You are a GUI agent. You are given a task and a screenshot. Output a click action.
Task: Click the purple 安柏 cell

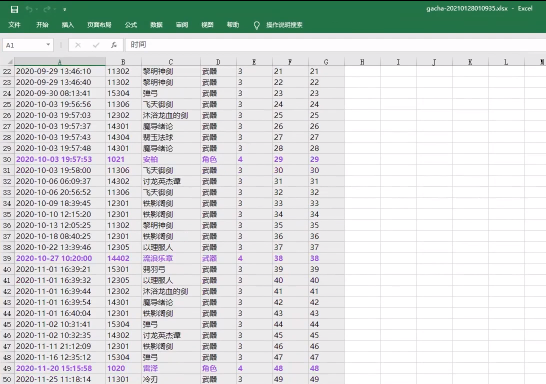point(171,159)
